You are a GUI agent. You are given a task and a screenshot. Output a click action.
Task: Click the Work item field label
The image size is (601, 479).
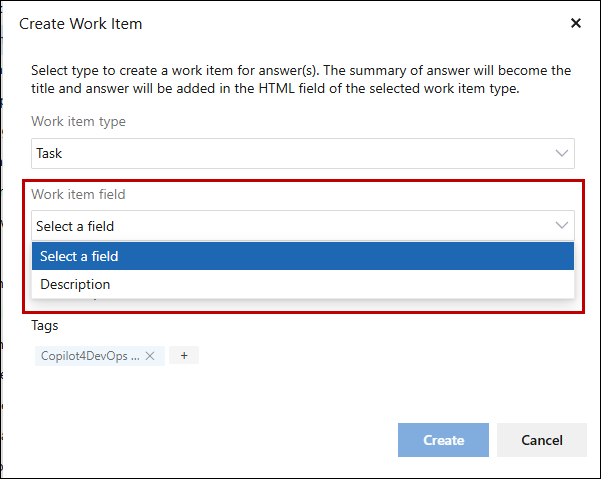coord(78,194)
